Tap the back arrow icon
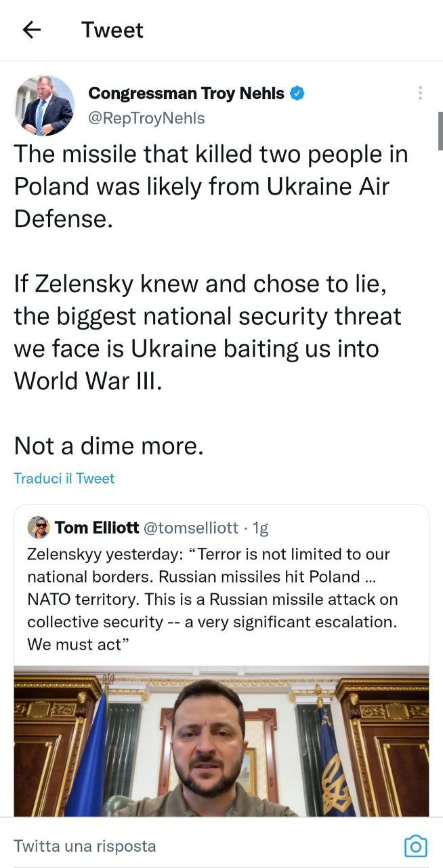This screenshot has width=443, height=868. pyautogui.click(x=32, y=30)
